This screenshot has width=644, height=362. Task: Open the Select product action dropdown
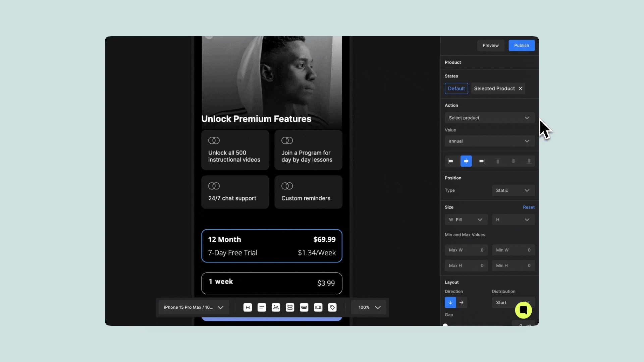click(489, 118)
